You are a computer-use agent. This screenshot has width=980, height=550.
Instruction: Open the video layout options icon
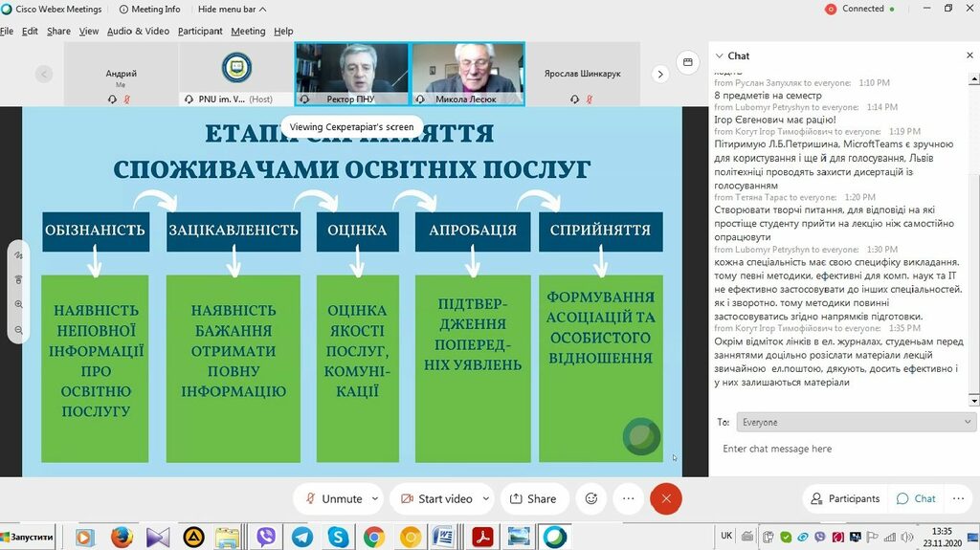686,63
